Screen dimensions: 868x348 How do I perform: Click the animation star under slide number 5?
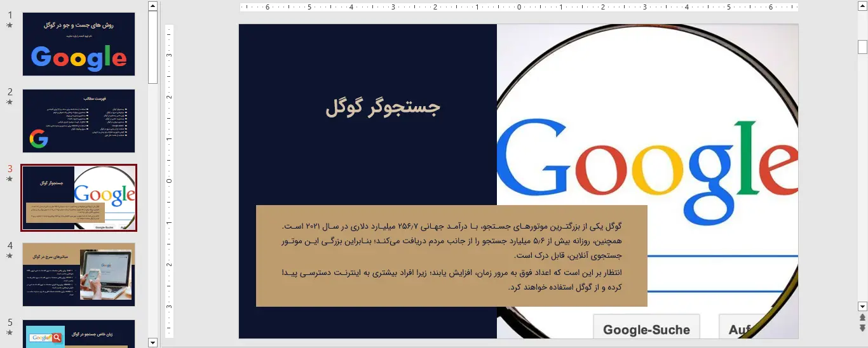10,333
